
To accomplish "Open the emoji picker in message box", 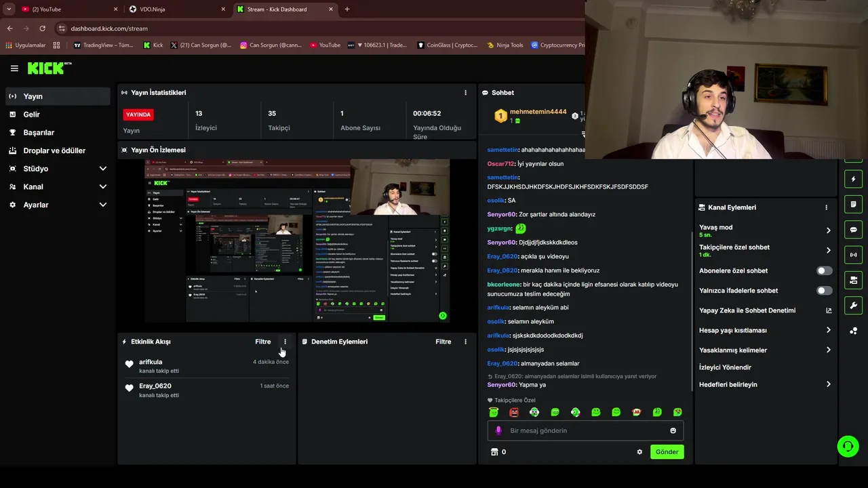I will (673, 430).
